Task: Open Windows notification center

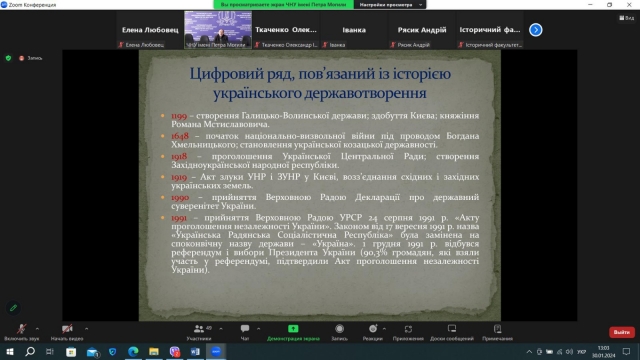Action: tap(627, 351)
